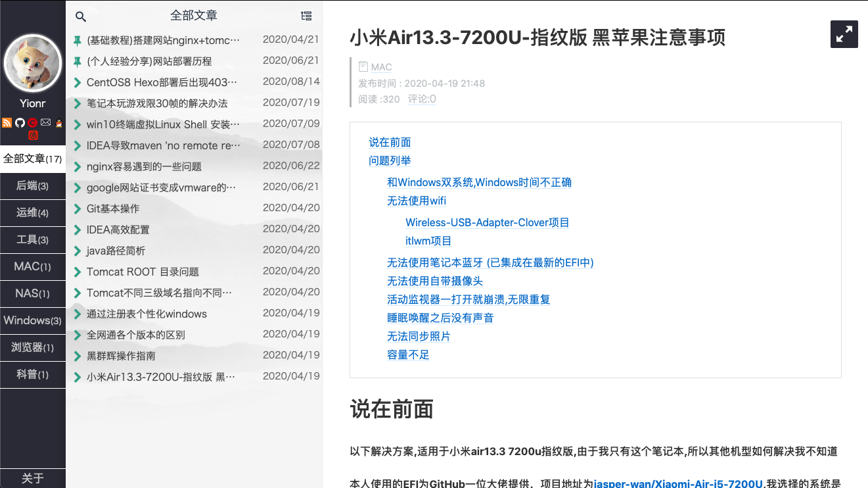
Task: Click the Yionr cat avatar
Action: [33, 64]
